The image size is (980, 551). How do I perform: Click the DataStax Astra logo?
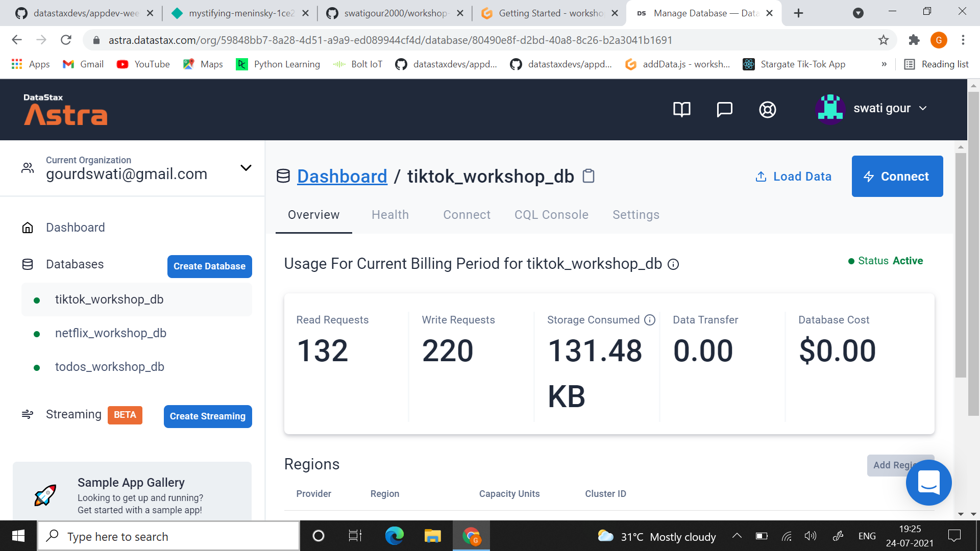(65, 109)
